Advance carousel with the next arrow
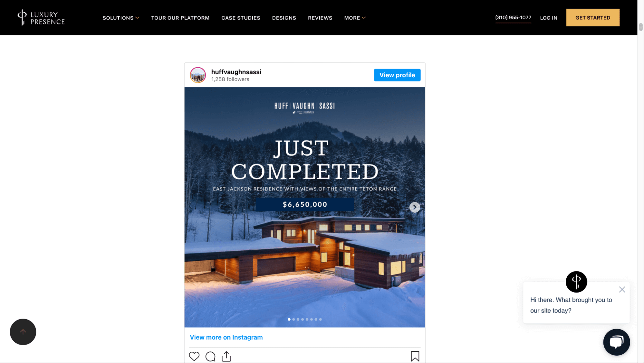Image resolution: width=644 pixels, height=363 pixels. pos(414,207)
